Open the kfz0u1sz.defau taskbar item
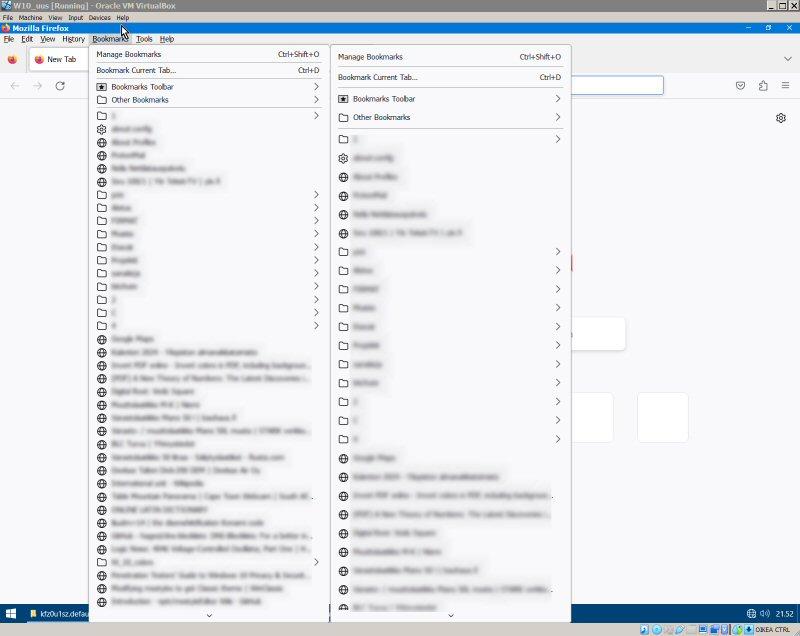This screenshot has height=636, width=800. [x=58, y=614]
